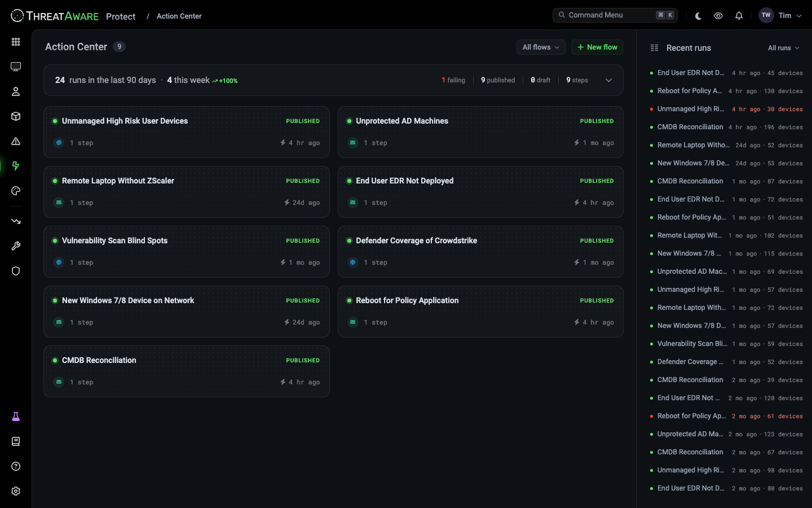
Task: Open the Tim user menu dropdown
Action: point(780,16)
